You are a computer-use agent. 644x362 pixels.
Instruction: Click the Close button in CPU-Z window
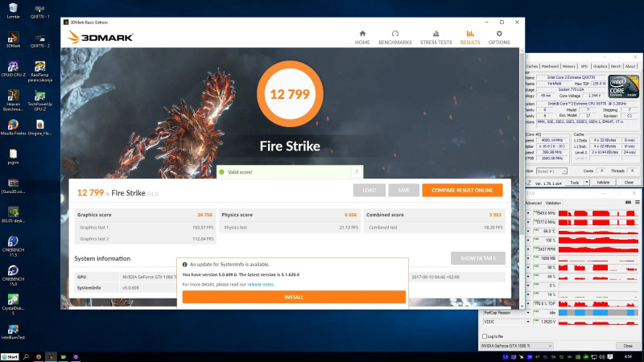tap(629, 183)
